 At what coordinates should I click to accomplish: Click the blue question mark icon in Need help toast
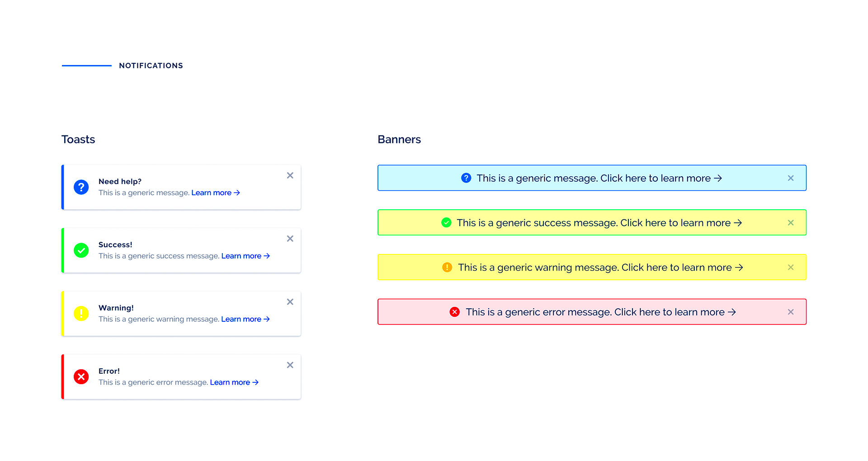(x=81, y=187)
